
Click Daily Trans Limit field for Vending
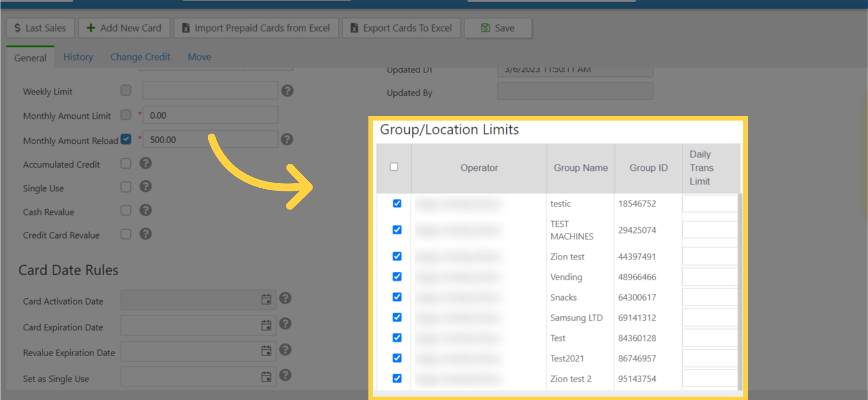tap(710, 277)
